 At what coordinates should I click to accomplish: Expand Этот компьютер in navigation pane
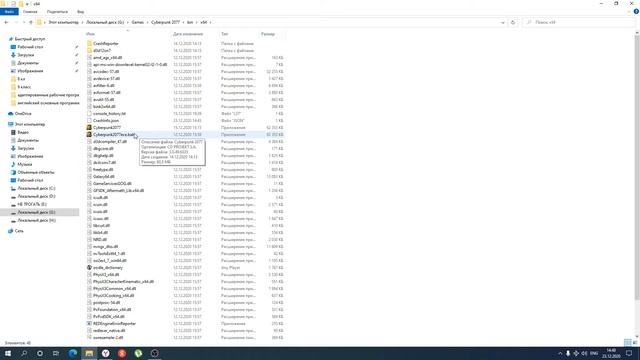point(30,124)
